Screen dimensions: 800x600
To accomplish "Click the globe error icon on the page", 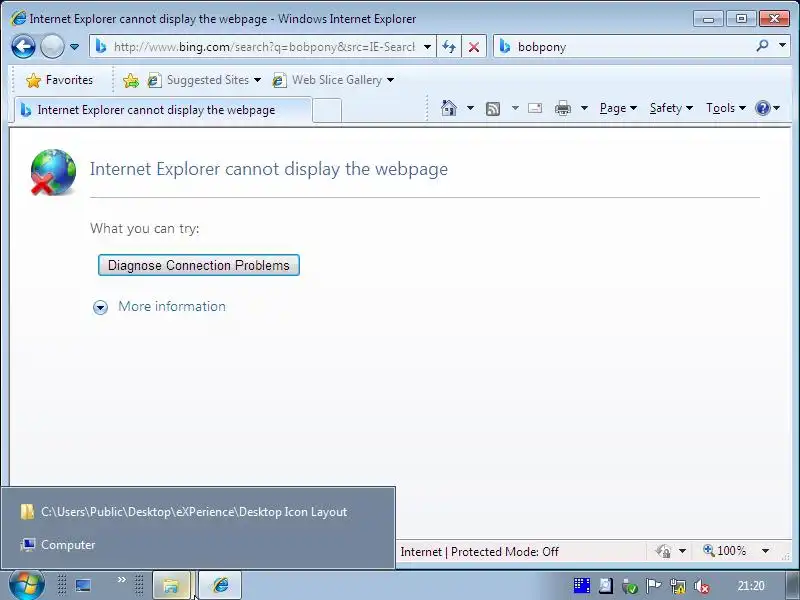I will click(x=53, y=172).
